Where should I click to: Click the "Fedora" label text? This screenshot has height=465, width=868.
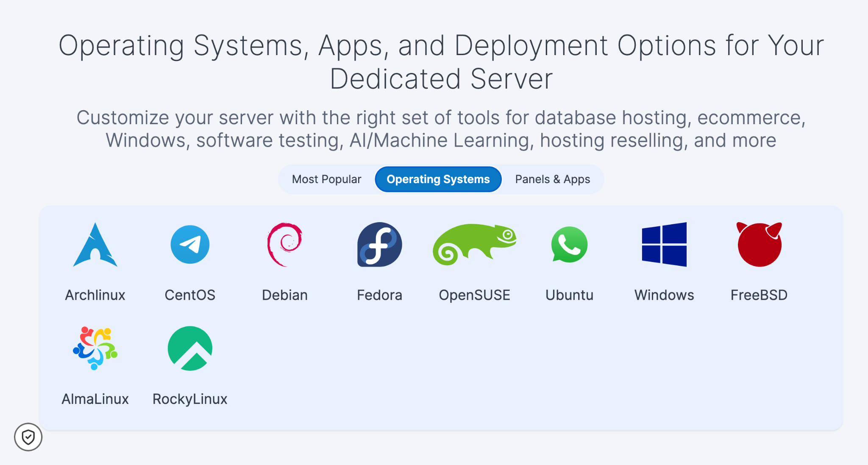click(379, 295)
